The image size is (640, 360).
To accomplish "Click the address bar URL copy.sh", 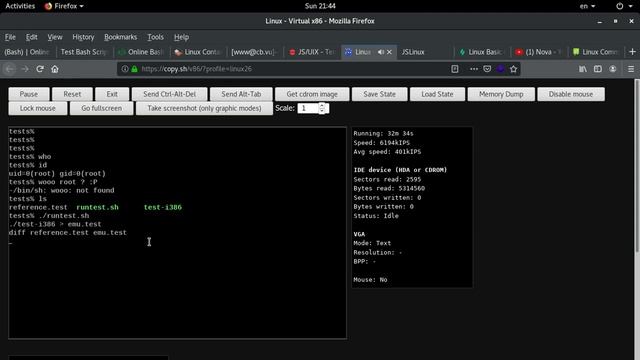I will point(196,69).
